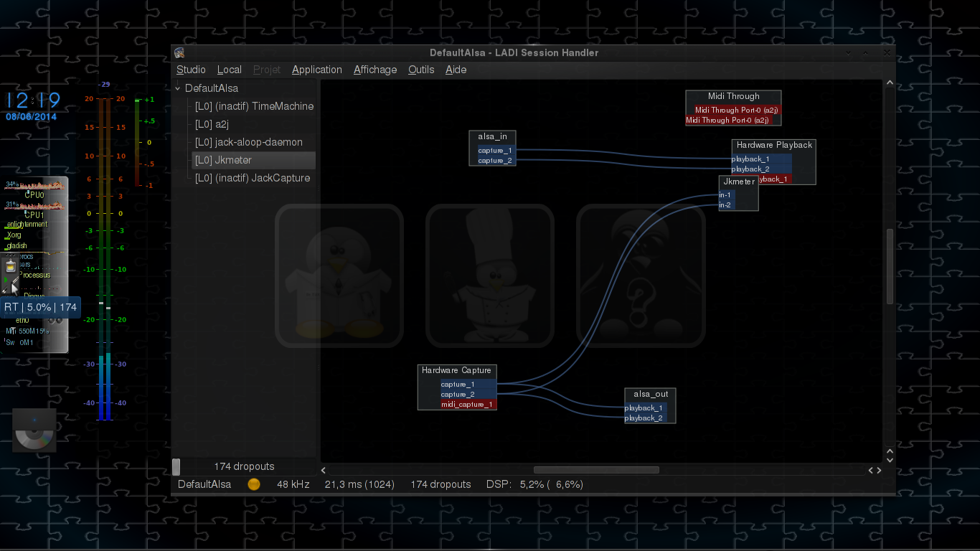Viewport: 980px width, 551px height.
Task: Select capture_2 port on Hardware Capture
Action: point(468,395)
